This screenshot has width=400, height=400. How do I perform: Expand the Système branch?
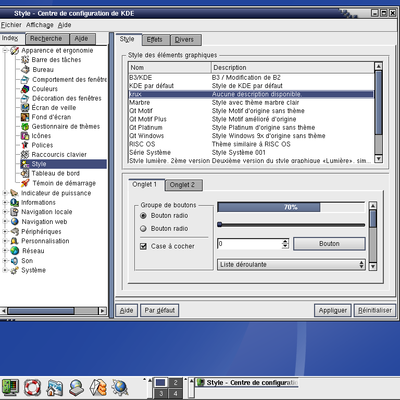click(x=5, y=270)
